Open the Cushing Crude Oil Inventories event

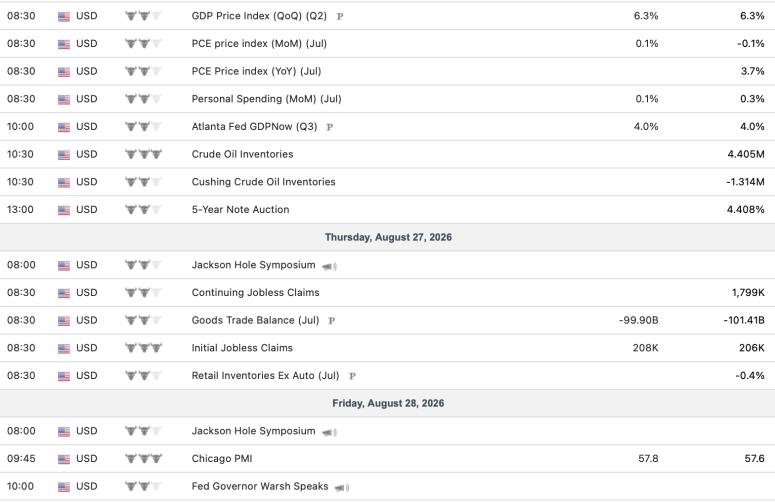point(263,182)
